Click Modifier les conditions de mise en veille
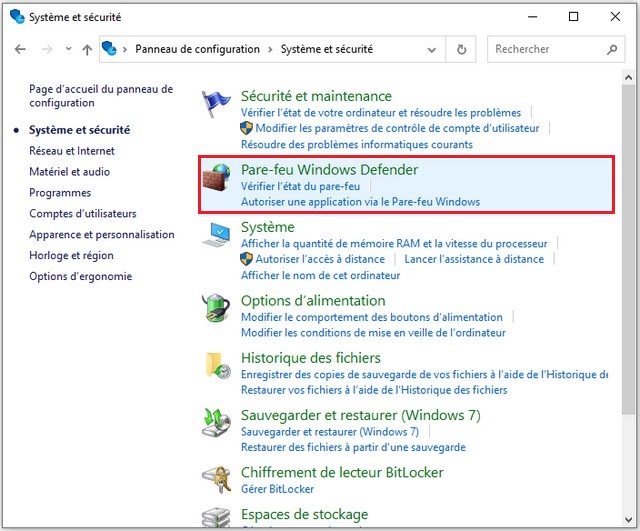Image resolution: width=640 pixels, height=531 pixels. pyautogui.click(x=373, y=333)
